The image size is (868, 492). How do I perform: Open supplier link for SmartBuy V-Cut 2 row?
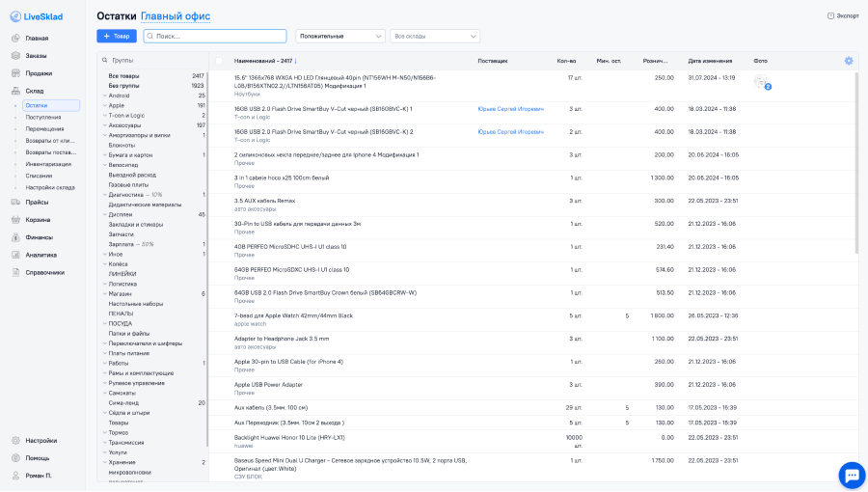510,132
